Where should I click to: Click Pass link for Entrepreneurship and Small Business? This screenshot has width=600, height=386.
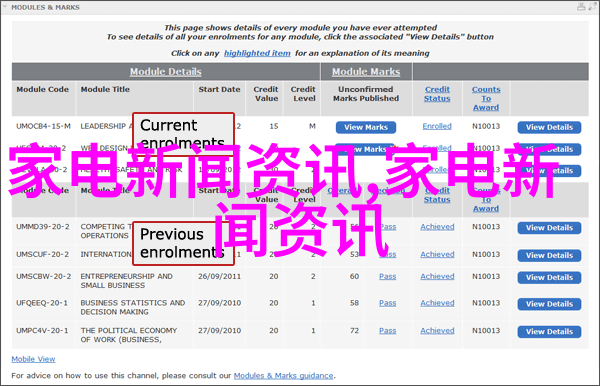point(388,277)
